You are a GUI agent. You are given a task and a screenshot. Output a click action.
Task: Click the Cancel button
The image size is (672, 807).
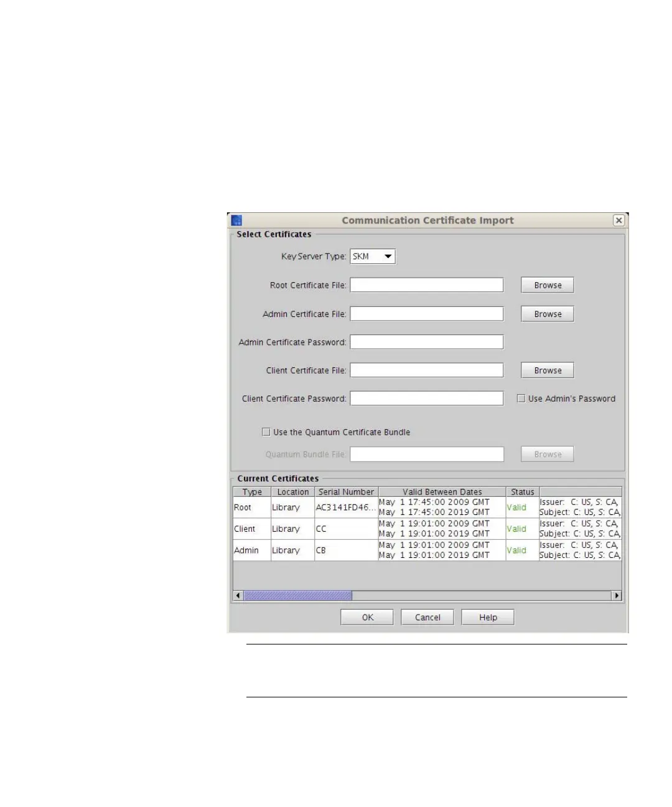(x=427, y=617)
